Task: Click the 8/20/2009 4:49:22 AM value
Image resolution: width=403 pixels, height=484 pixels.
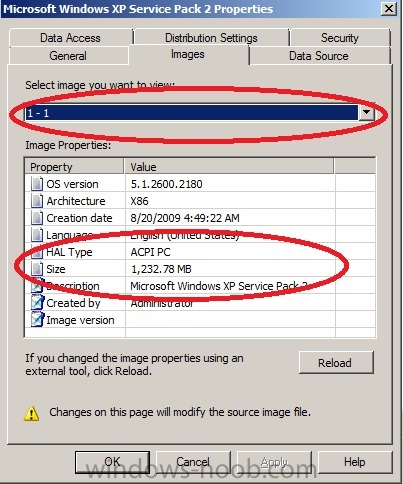Action: pos(185,218)
